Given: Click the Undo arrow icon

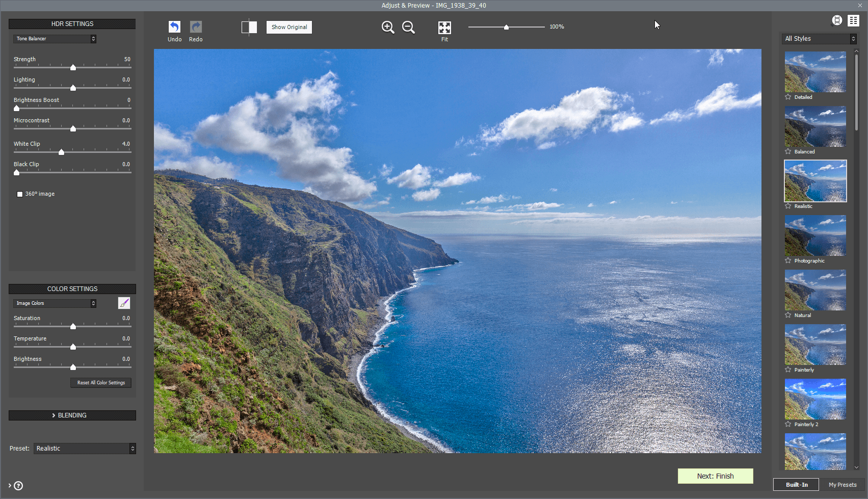Looking at the screenshot, I should click(x=174, y=27).
